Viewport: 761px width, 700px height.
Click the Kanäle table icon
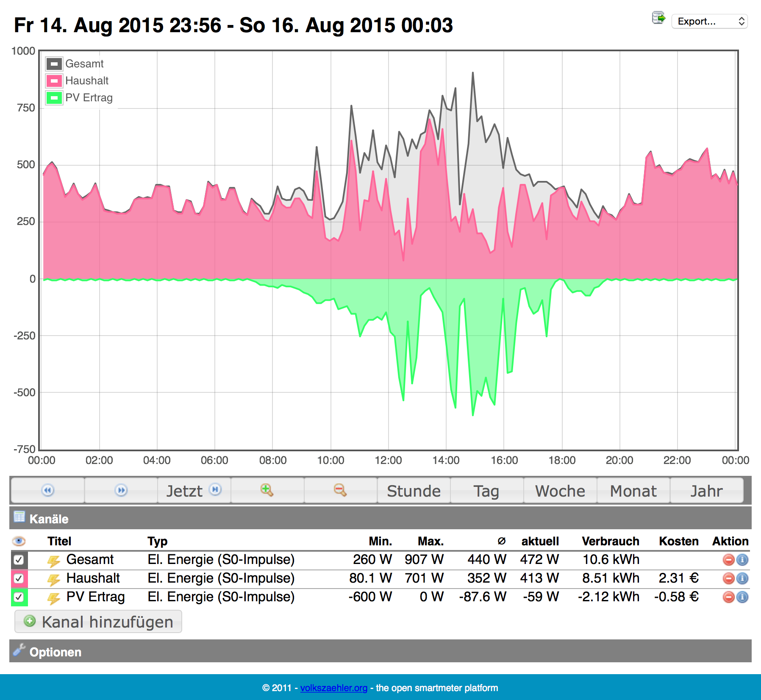(19, 517)
